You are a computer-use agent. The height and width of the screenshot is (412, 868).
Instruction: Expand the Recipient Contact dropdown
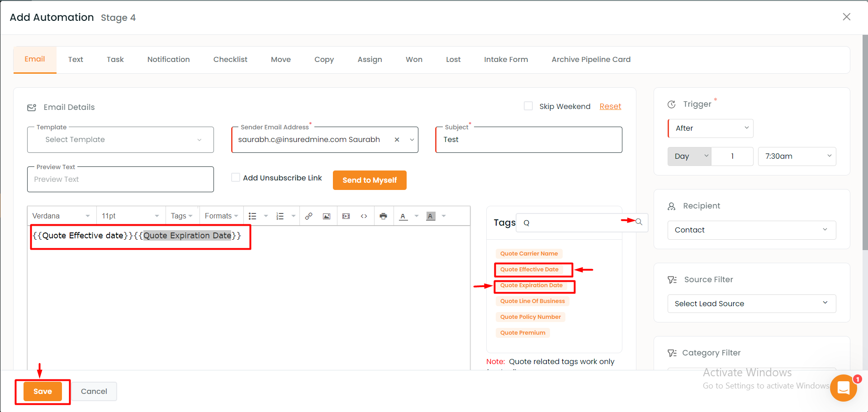(x=751, y=230)
